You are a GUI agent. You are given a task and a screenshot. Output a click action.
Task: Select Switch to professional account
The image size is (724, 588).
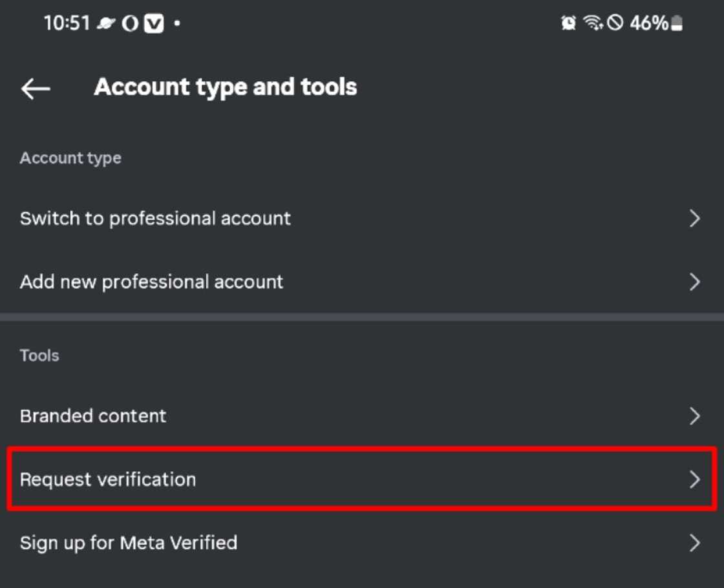pos(155,218)
